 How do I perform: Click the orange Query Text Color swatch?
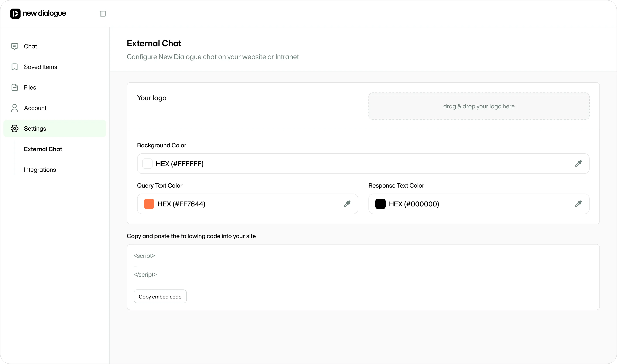click(149, 204)
